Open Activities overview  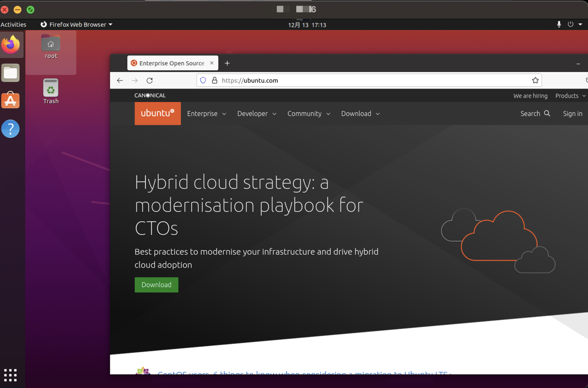13,25
